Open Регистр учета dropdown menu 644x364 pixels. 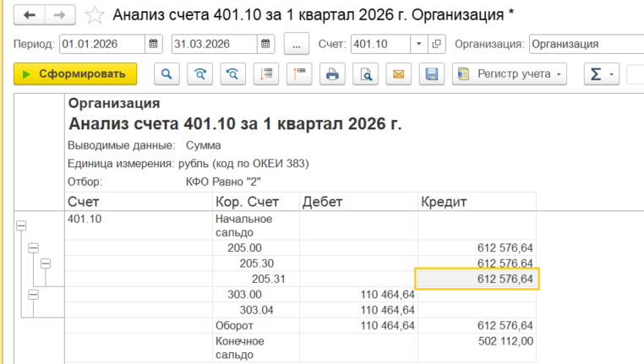coord(510,73)
